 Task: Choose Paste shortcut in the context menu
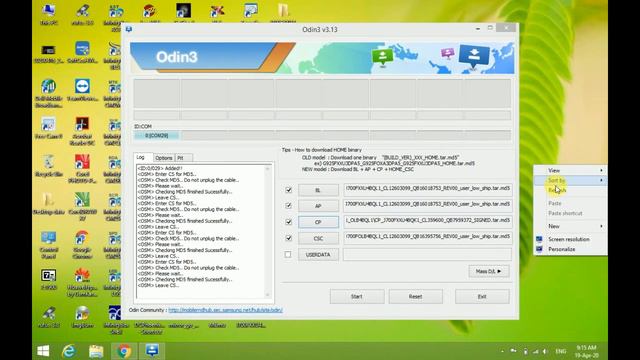(570, 213)
